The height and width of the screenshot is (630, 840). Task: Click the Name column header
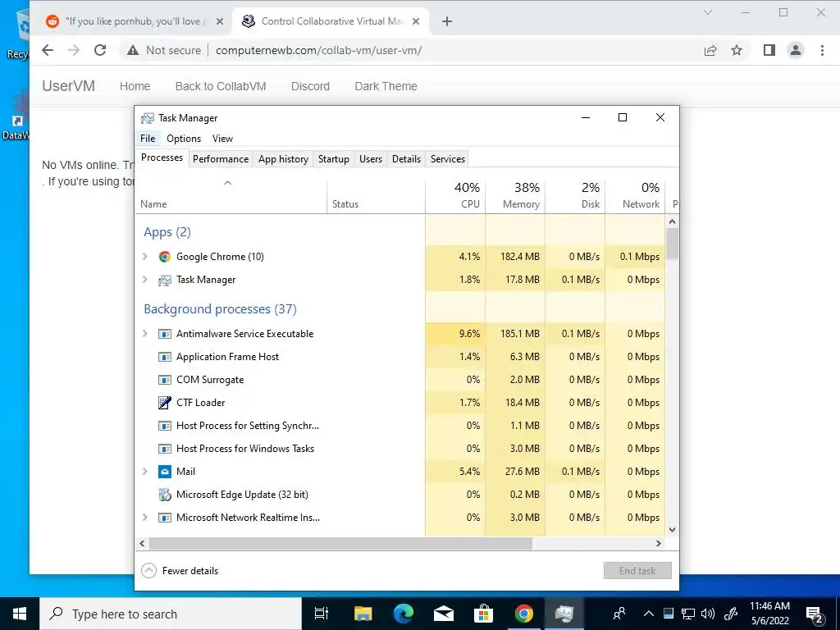[x=231, y=195]
